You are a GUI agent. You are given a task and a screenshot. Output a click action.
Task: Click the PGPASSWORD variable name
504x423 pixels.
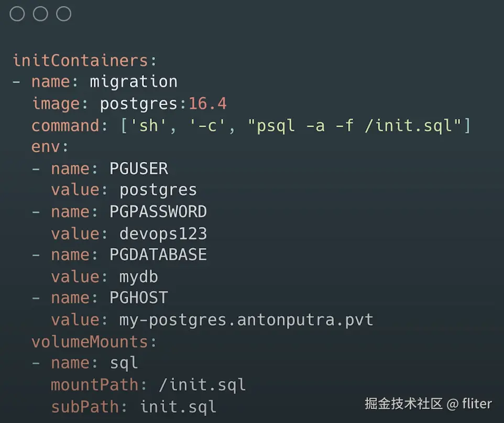coord(158,211)
